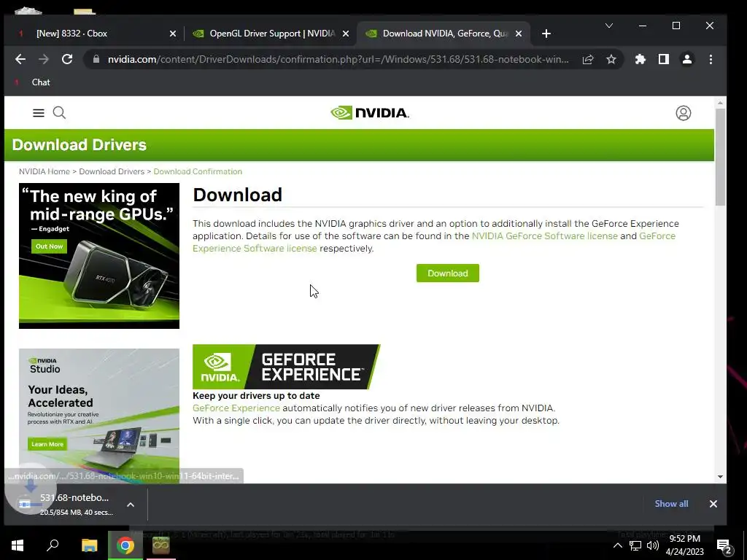Click the green Download button

point(448,273)
